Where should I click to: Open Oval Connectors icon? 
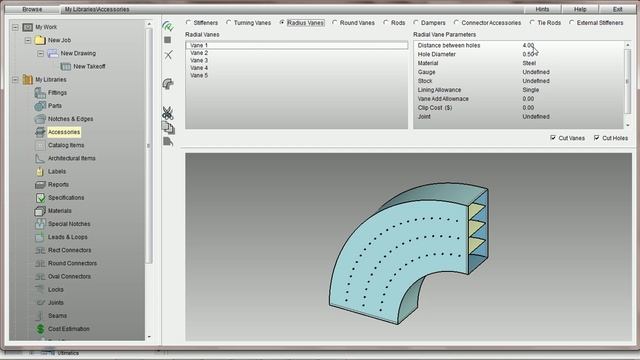(40, 276)
